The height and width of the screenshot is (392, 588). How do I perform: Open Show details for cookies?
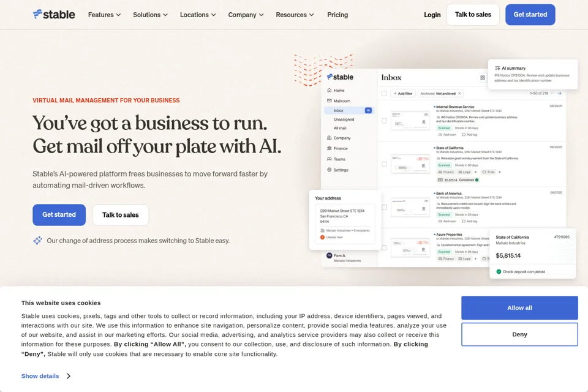tap(40, 376)
